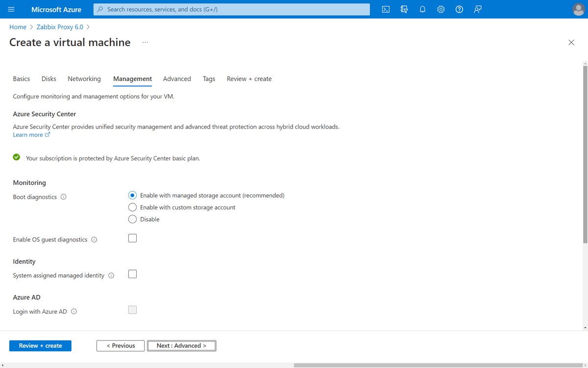Click the Monitoring section heading
The width and height of the screenshot is (588, 368).
point(29,183)
